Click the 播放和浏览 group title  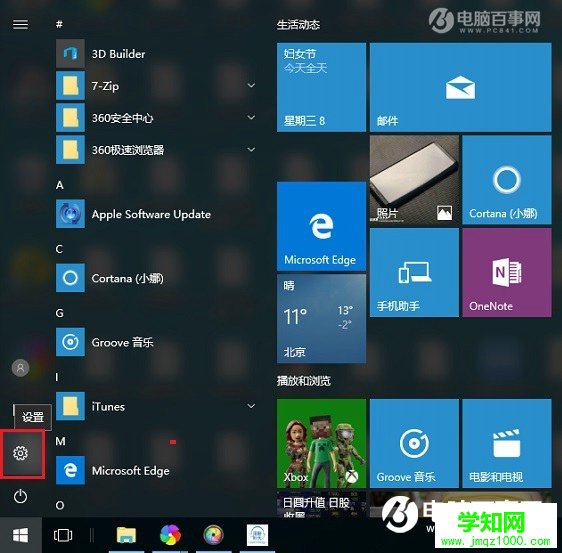(304, 381)
